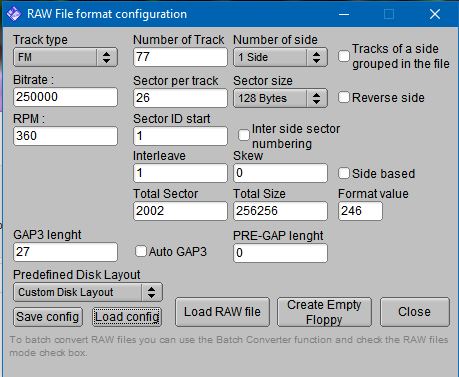Enable Tracks of a side grouped checkbox
The height and width of the screenshot is (377, 459).
[344, 56]
